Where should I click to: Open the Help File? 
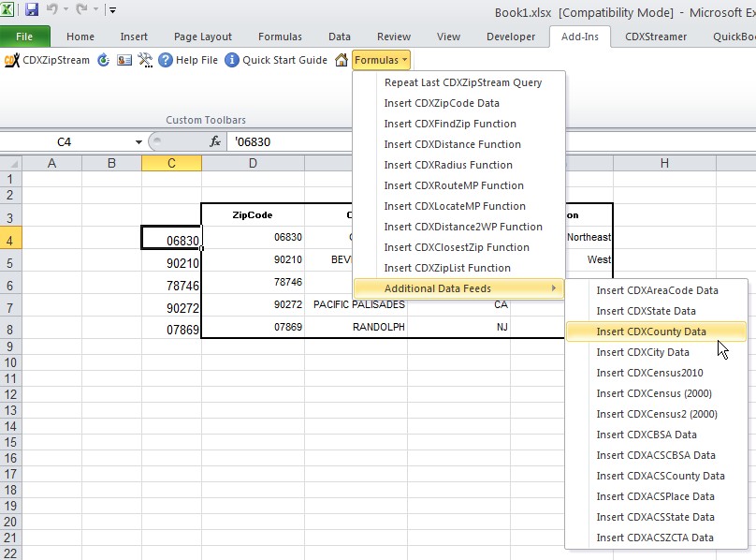point(188,60)
